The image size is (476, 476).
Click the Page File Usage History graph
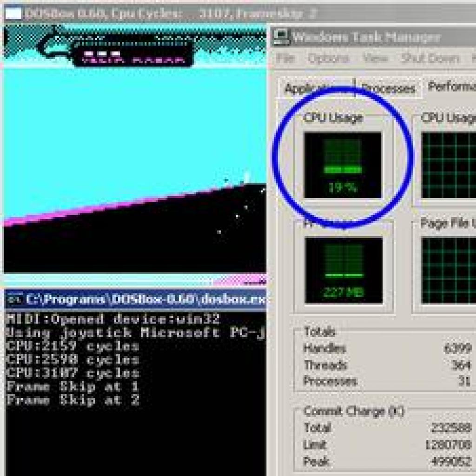coord(449,270)
